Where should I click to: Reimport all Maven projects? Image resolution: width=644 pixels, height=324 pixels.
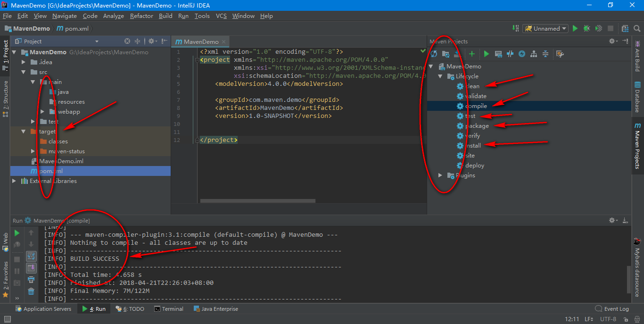[434, 54]
